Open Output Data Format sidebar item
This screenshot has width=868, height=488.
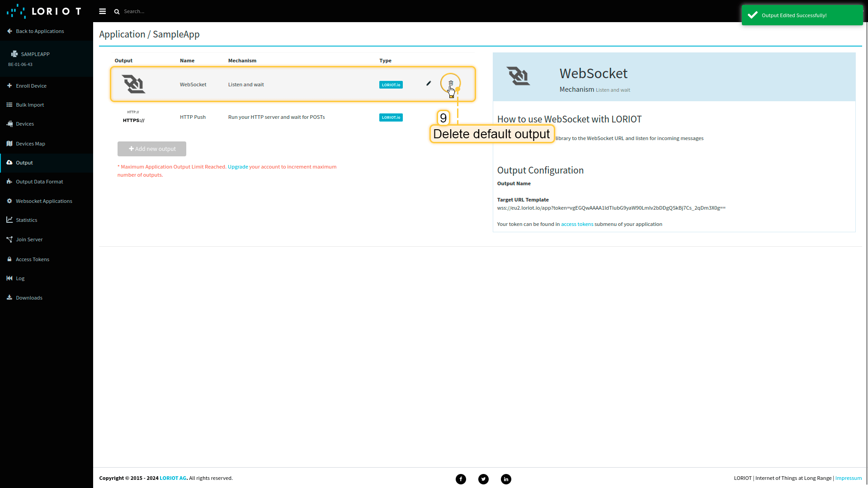[39, 182]
